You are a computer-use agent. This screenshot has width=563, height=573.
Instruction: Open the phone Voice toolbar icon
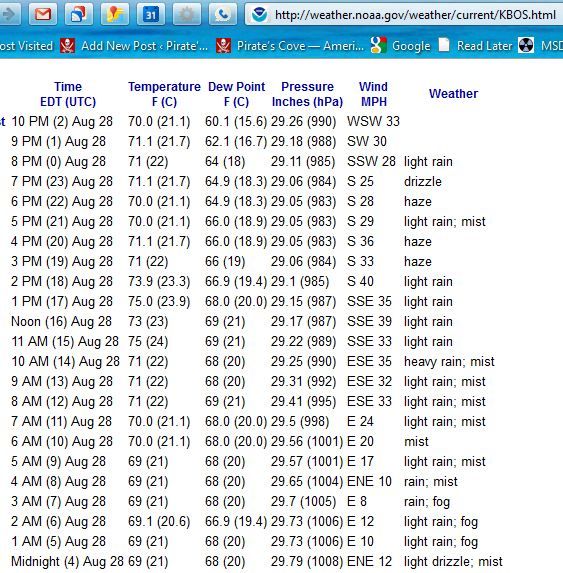click(x=223, y=15)
